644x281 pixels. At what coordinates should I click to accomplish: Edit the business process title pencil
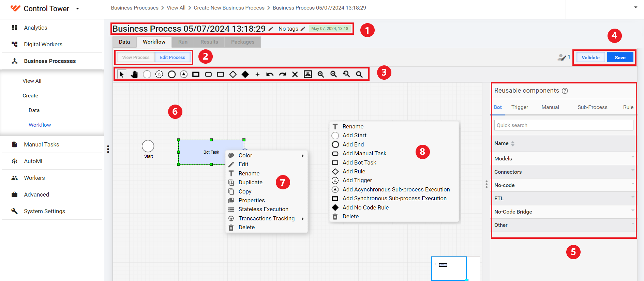pos(271,29)
